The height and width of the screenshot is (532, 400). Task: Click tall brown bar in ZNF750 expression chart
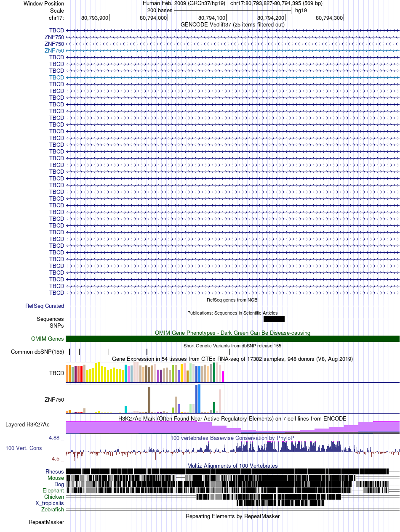[149, 400]
